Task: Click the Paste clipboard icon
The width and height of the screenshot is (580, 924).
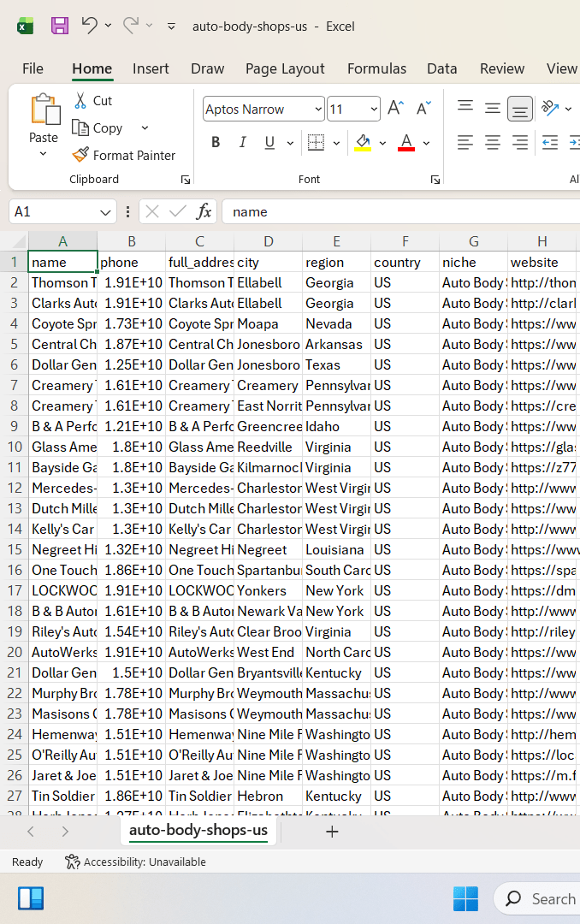Action: (44, 110)
